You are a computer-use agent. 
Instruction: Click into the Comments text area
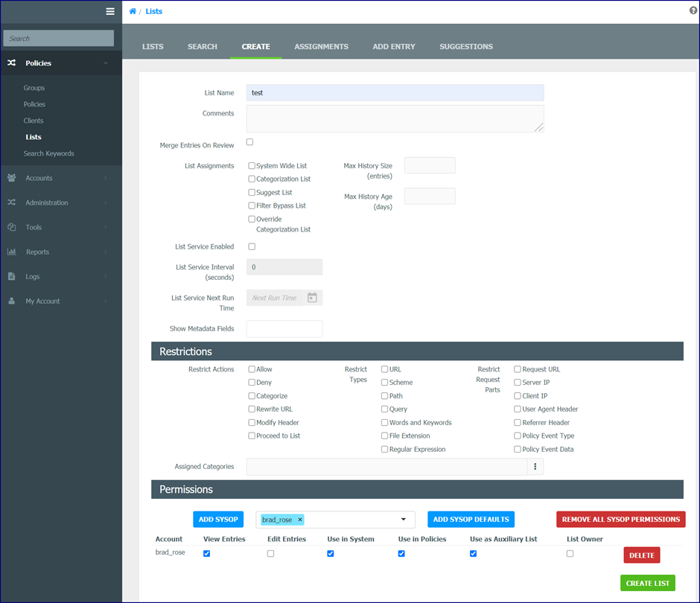[395, 118]
